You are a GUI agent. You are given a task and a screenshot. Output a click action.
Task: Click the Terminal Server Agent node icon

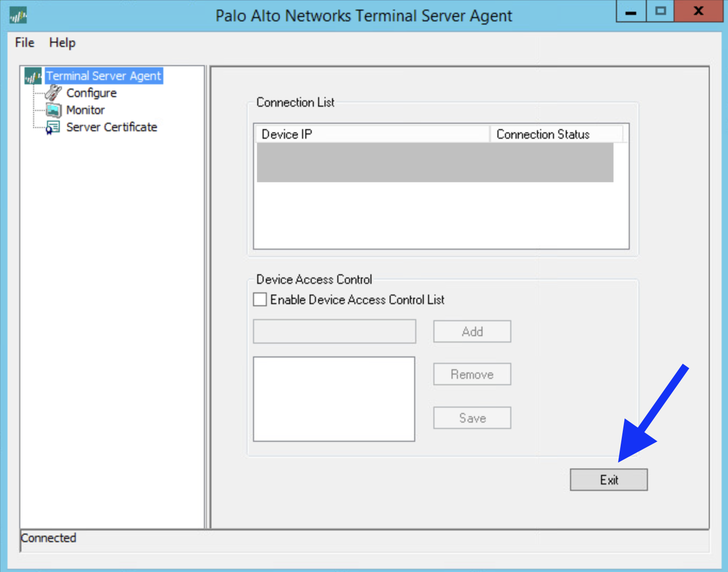tap(32, 75)
